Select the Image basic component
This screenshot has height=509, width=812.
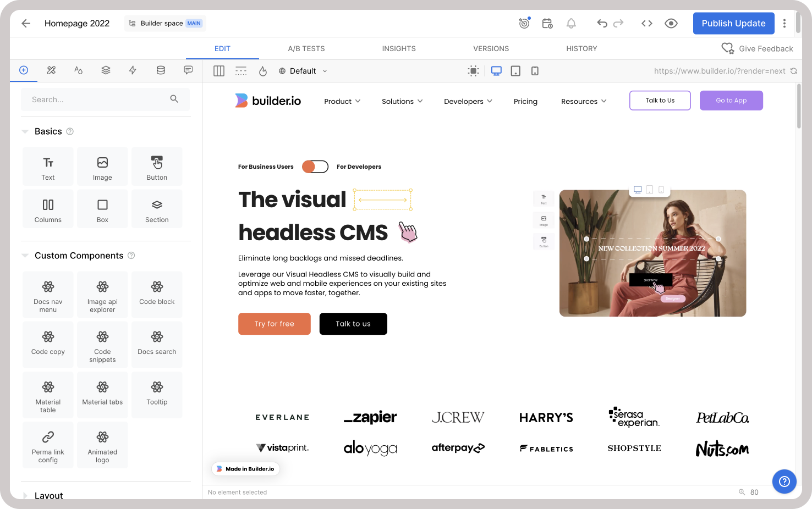pos(102,167)
